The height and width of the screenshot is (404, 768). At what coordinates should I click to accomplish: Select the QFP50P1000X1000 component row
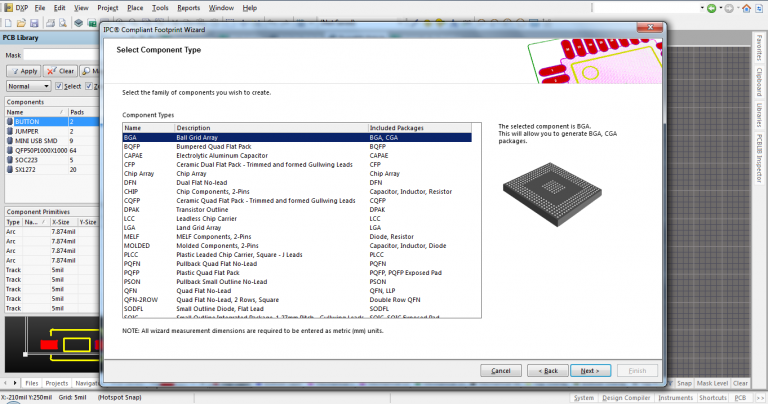point(52,150)
